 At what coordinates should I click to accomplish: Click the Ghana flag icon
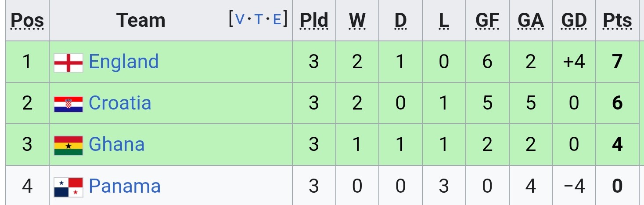[x=68, y=146]
